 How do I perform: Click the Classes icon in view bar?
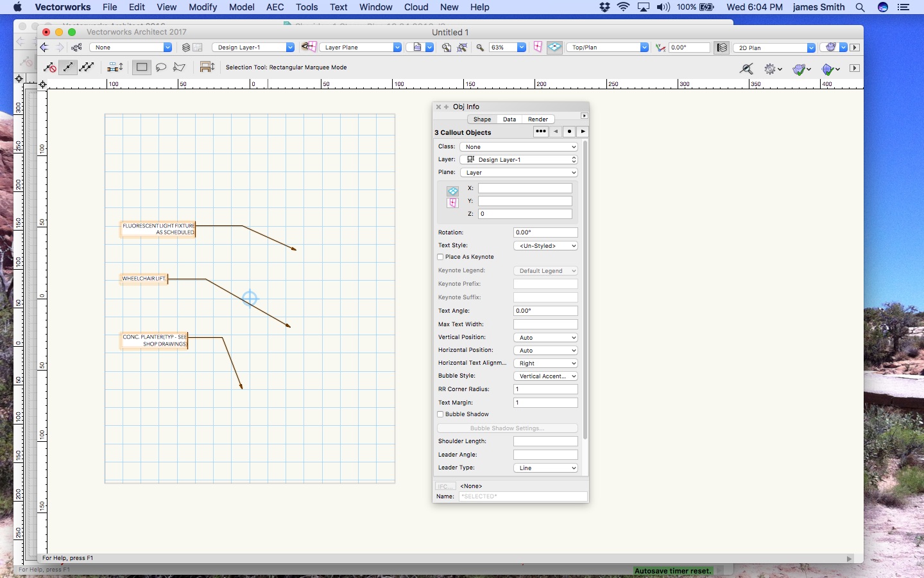click(x=76, y=48)
